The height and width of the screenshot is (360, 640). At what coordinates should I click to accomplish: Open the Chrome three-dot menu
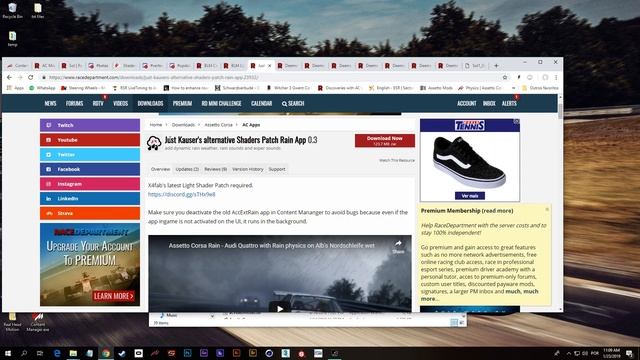click(x=556, y=77)
